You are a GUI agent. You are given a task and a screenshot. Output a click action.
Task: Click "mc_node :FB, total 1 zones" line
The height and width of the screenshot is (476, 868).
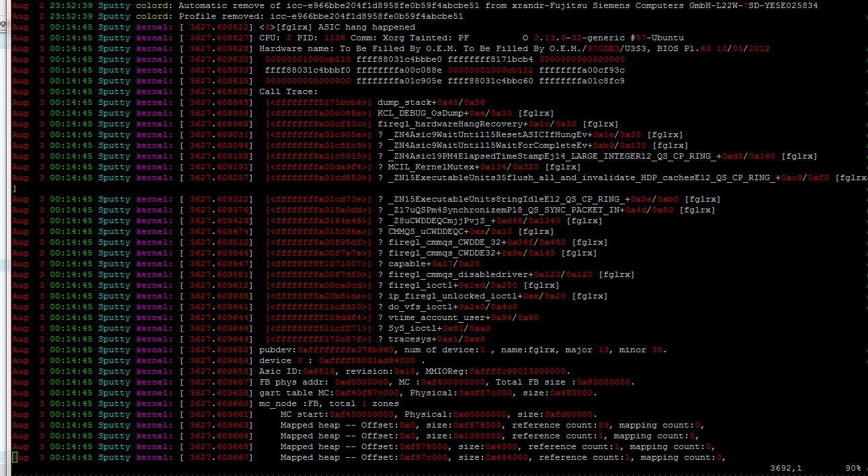[x=329, y=403]
